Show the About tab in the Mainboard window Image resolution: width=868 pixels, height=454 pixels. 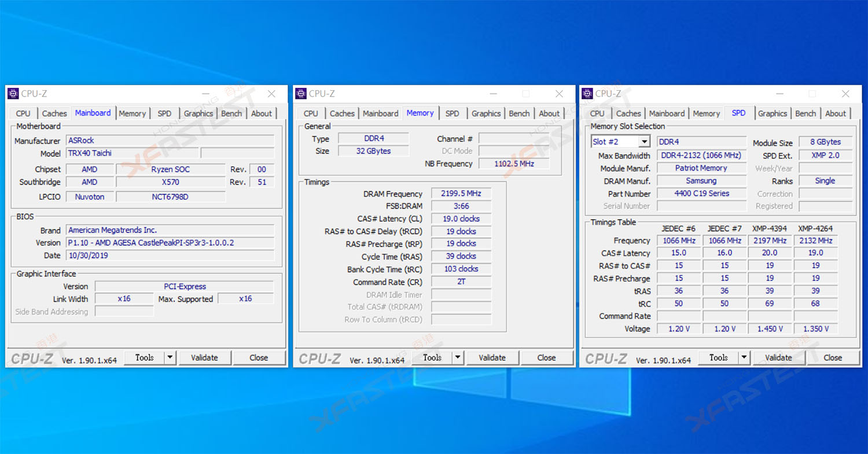[x=262, y=113]
